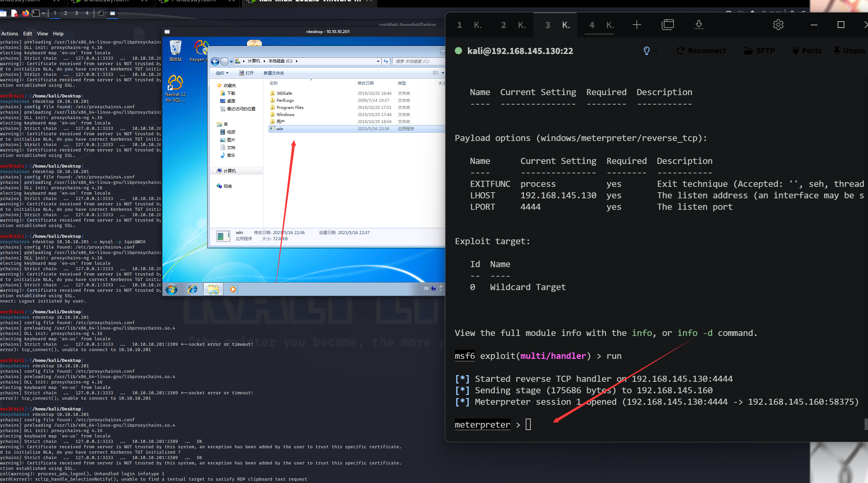Click Explorer refresh button
Screen dimensions: 868x483
click(x=386, y=61)
